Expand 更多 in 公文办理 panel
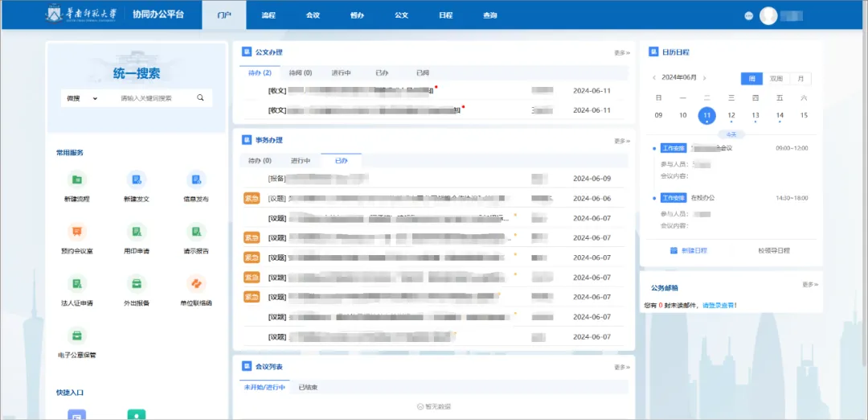 point(621,53)
